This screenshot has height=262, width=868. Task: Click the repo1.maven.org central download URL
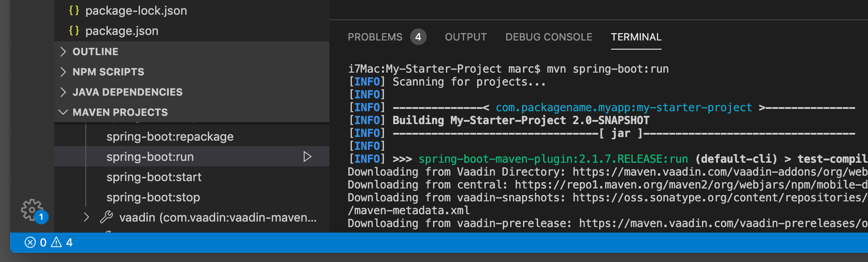691,185
